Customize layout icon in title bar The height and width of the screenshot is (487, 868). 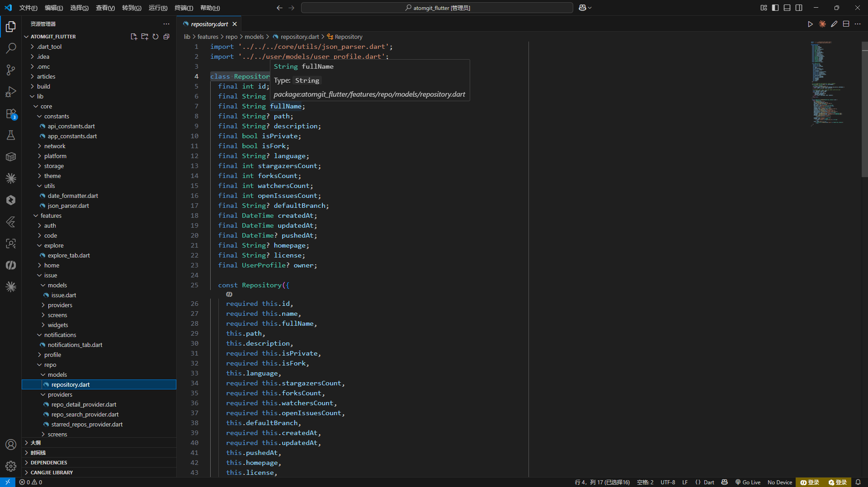(764, 8)
